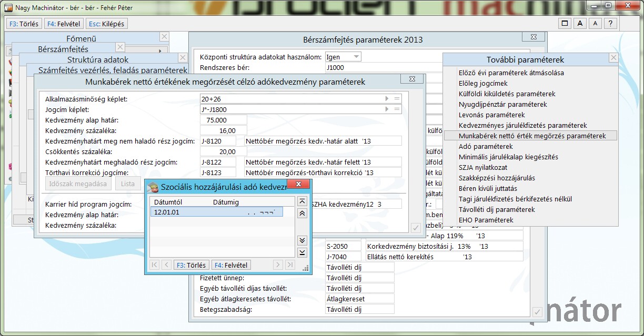
Task: Click the page-down double arrow in Szociális dialog
Action: click(302, 240)
